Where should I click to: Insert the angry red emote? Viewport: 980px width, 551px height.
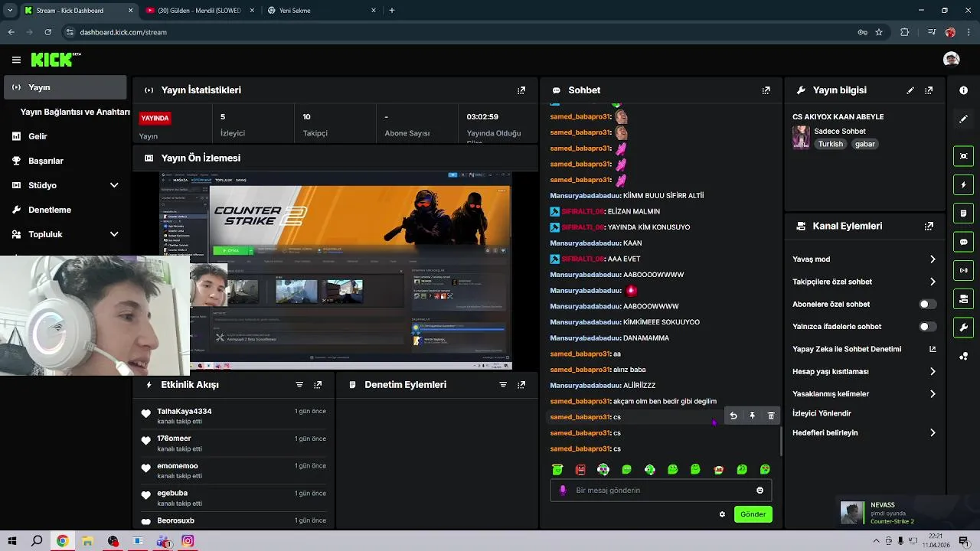pos(580,469)
